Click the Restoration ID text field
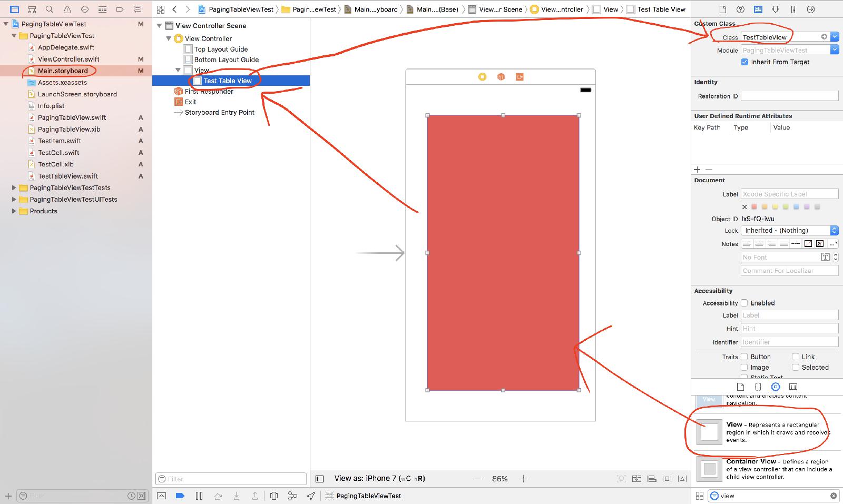The height and width of the screenshot is (504, 843). pos(789,96)
